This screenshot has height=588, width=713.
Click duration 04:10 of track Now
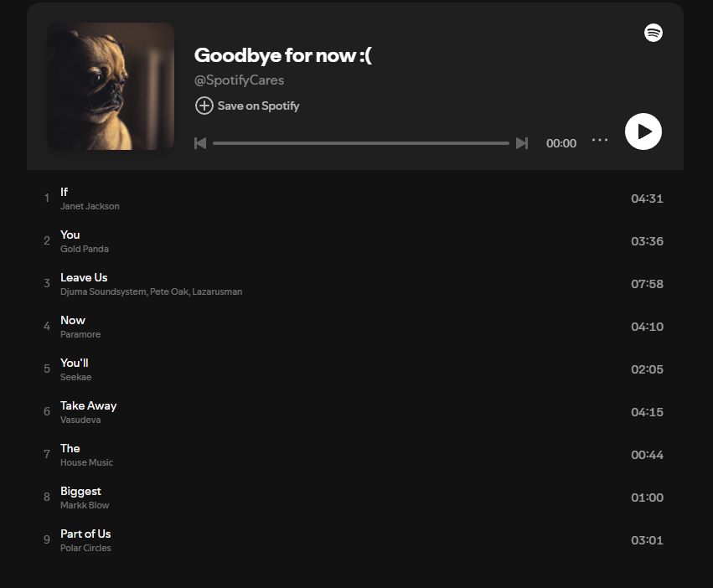pos(647,327)
